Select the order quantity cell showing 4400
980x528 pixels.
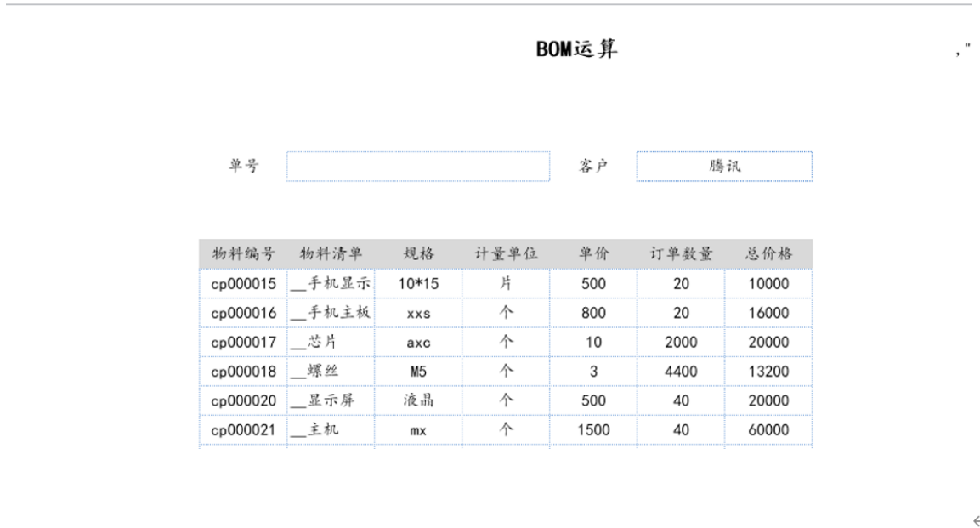(681, 372)
